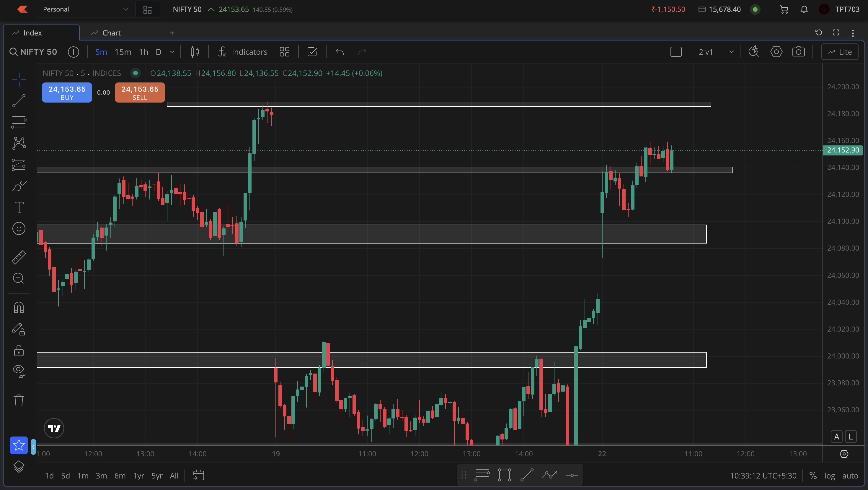Open the Personal workspace dropdown
The height and width of the screenshot is (490, 868).
click(x=86, y=9)
